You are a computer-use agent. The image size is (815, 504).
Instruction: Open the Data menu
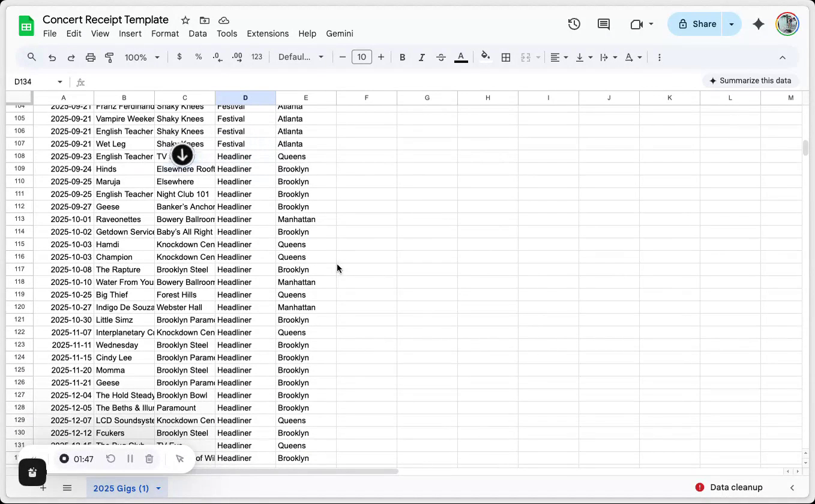tap(197, 34)
